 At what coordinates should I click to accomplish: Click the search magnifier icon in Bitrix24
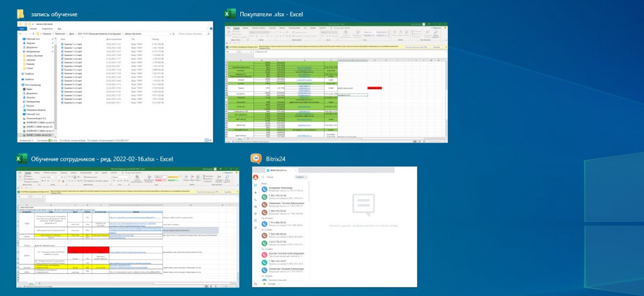tap(262, 177)
